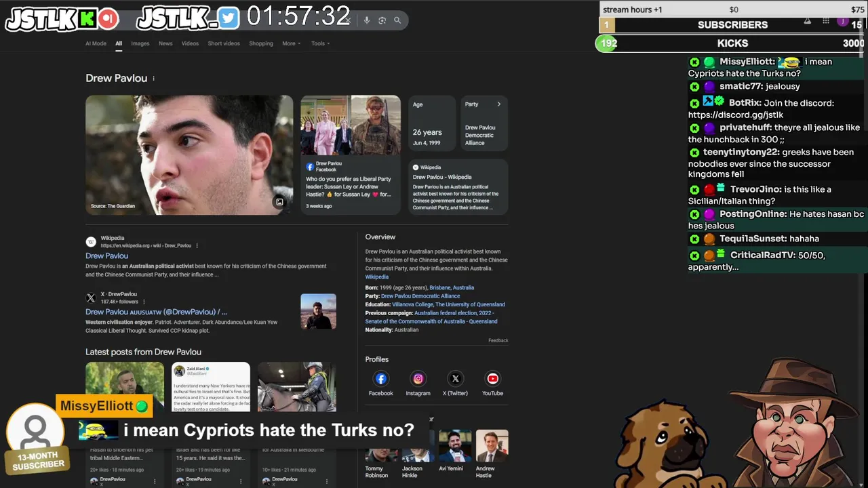Open the Tools dropdown

320,43
